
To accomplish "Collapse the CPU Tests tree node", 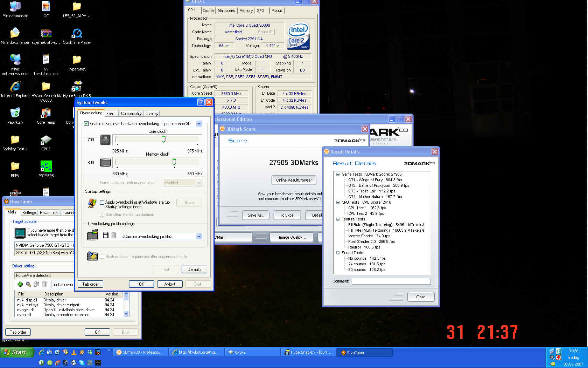I will point(338,202).
